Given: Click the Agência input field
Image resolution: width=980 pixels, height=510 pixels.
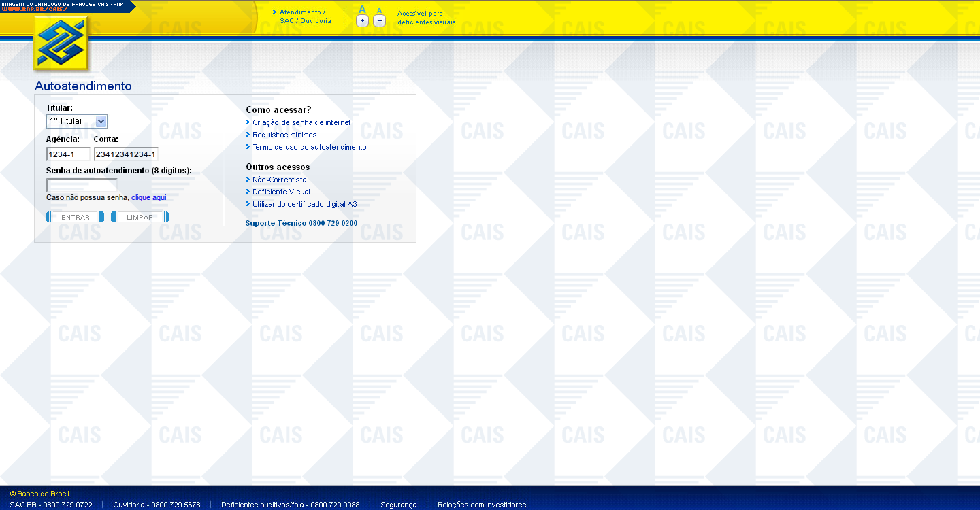Looking at the screenshot, I should click(67, 154).
